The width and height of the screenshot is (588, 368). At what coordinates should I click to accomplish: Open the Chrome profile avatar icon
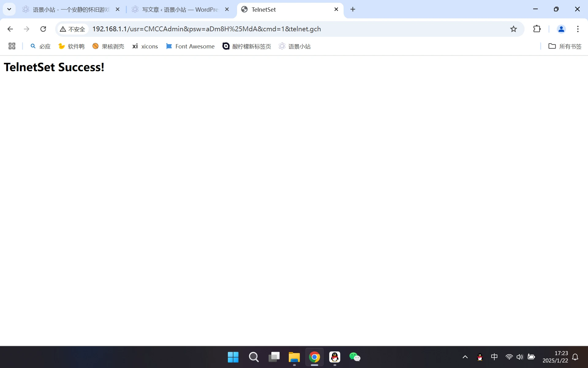click(561, 29)
